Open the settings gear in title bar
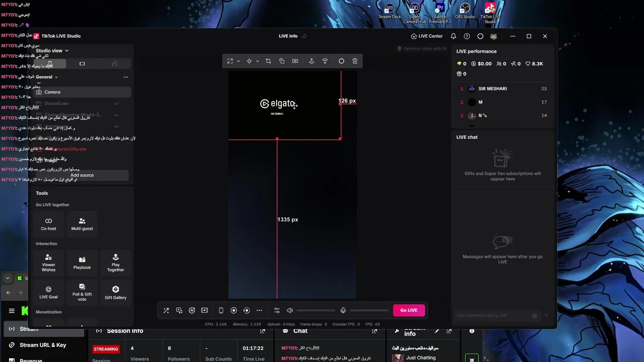Image resolution: width=644 pixels, height=362 pixels. click(x=480, y=36)
